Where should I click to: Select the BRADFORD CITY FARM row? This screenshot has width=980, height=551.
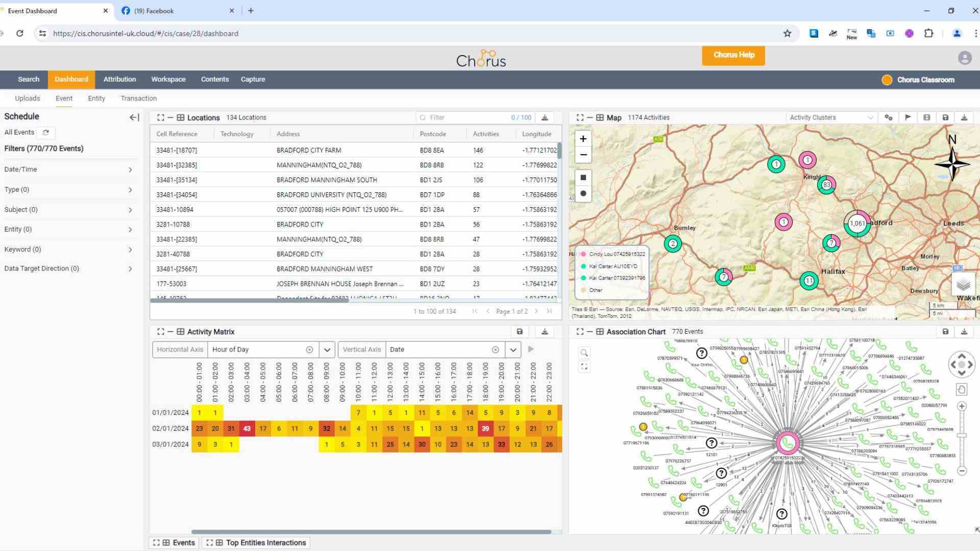(355, 151)
